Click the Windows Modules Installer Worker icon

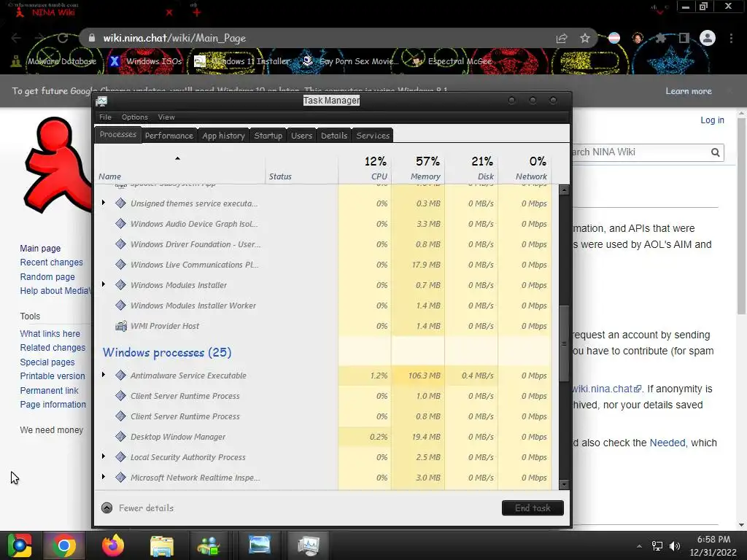pos(120,306)
